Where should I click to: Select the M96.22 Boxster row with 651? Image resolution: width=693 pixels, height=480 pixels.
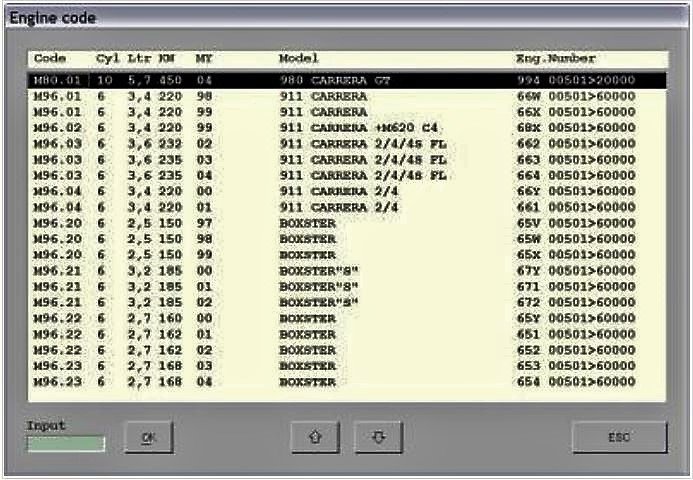pos(347,335)
